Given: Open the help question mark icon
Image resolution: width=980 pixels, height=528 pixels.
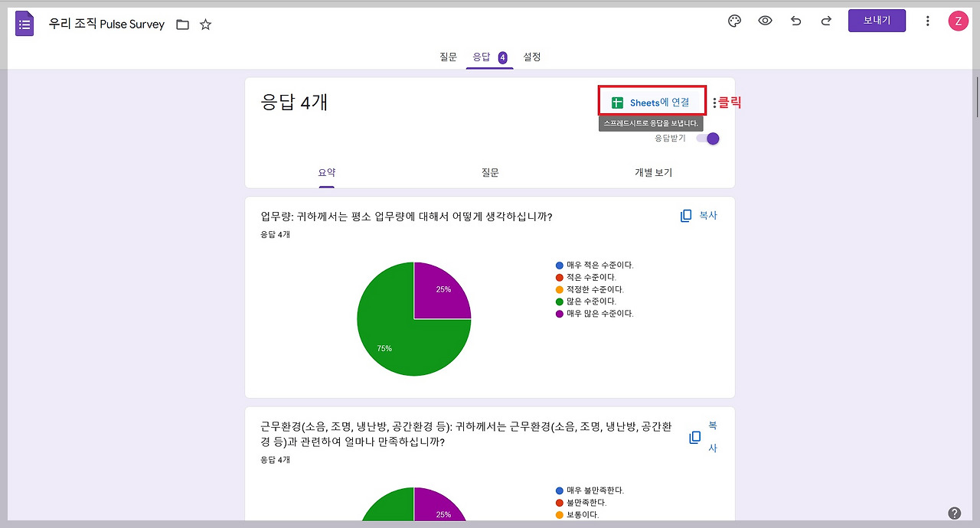Looking at the screenshot, I should 954,513.
